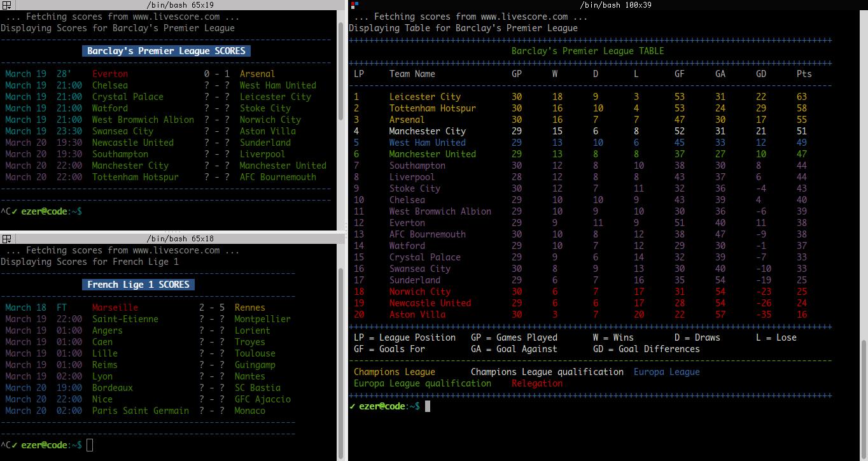Click the GD = Goal Differences legend text
The image size is (868, 461).
[647, 349]
